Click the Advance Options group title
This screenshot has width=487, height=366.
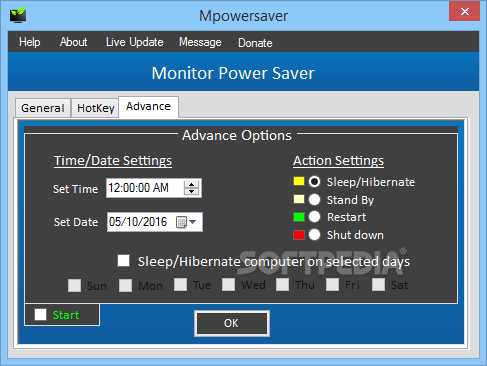tap(237, 135)
